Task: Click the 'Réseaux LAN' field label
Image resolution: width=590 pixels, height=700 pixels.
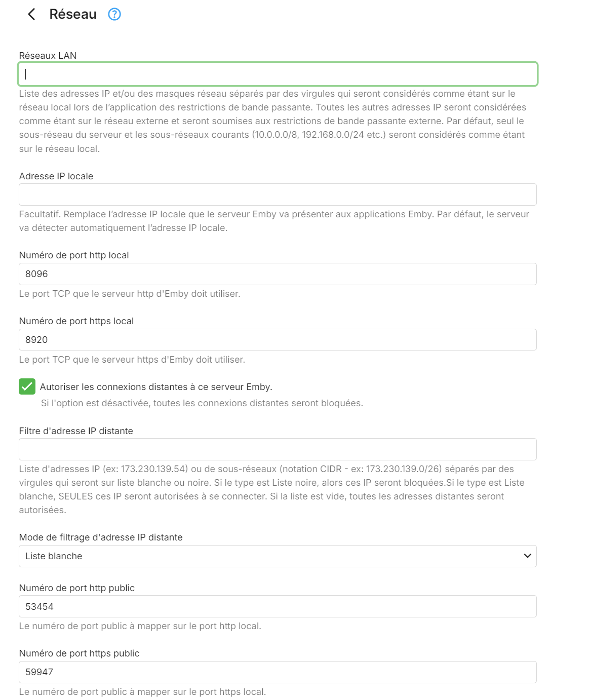Action: [48, 56]
